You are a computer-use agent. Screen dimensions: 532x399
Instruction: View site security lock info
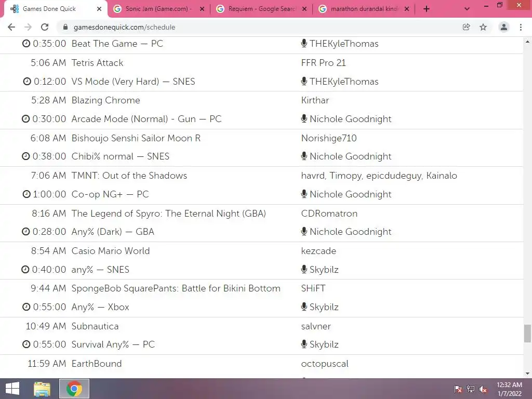tap(65, 27)
